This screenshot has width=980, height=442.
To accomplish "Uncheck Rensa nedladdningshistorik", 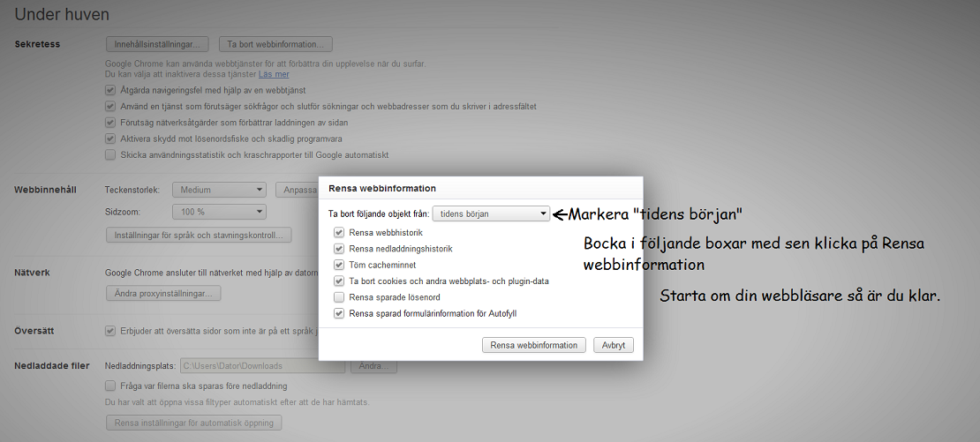I will click(x=339, y=249).
